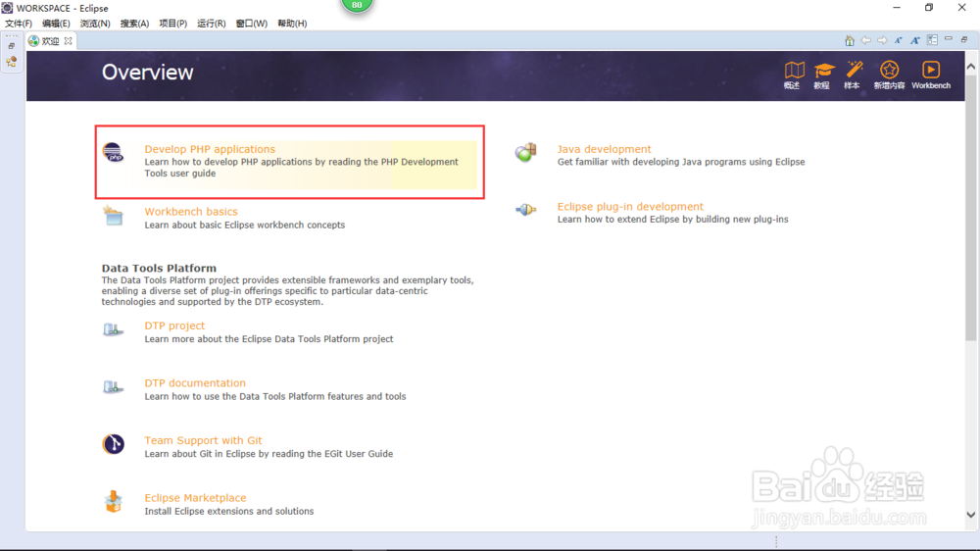The image size is (980, 551).
Task: Open the 搜索(A) menu
Action: tap(134, 24)
